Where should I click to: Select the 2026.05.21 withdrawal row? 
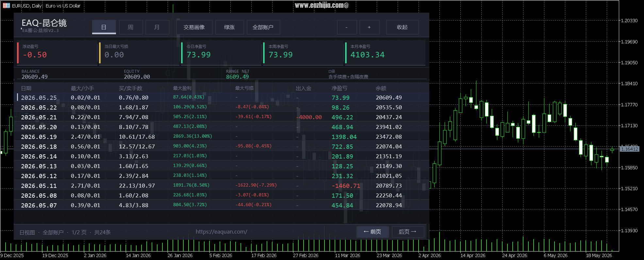point(222,117)
